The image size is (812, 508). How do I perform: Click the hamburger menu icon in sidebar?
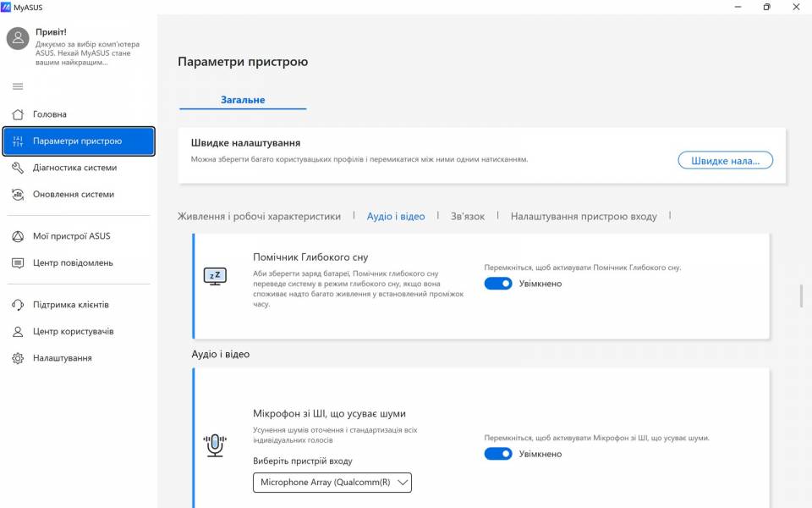pyautogui.click(x=18, y=86)
